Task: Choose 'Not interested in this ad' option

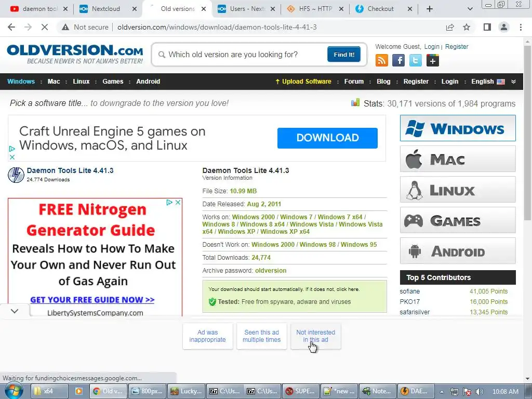Action: (x=315, y=336)
